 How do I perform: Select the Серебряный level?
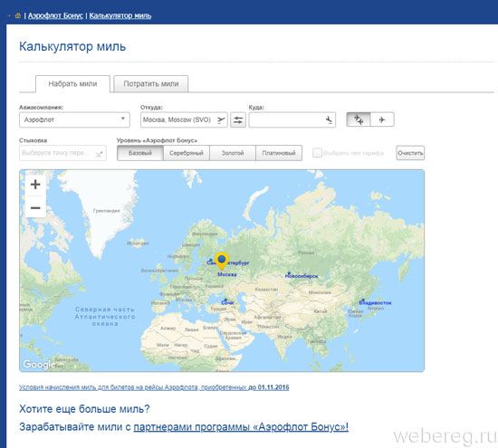[187, 153]
